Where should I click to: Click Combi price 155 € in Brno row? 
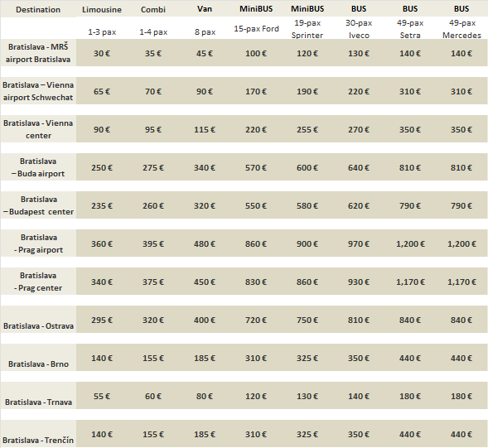point(153,358)
